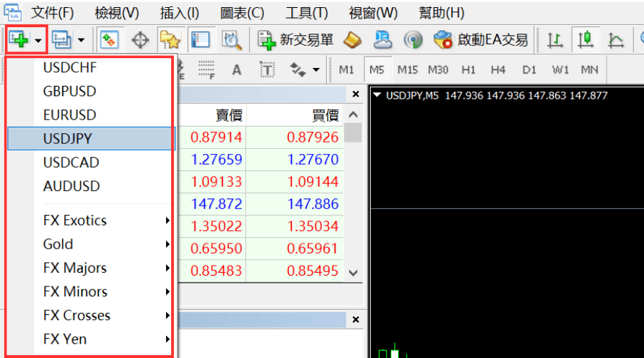Click the 新交易單 new order button
The width and height of the screenshot is (644, 358).
point(296,40)
